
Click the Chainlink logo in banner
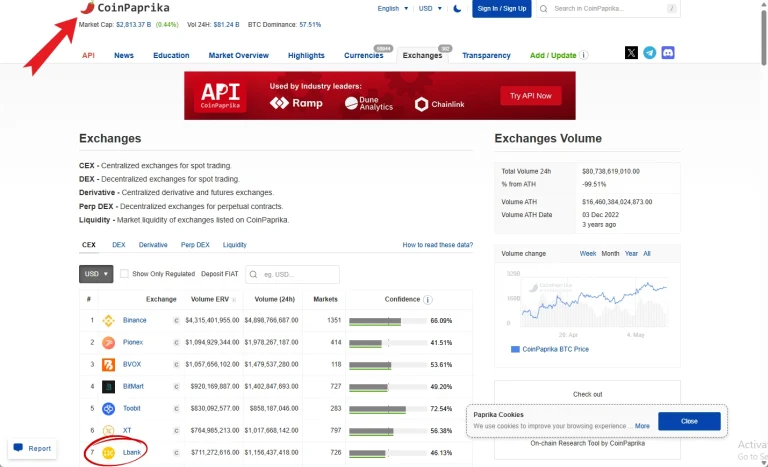coord(439,104)
